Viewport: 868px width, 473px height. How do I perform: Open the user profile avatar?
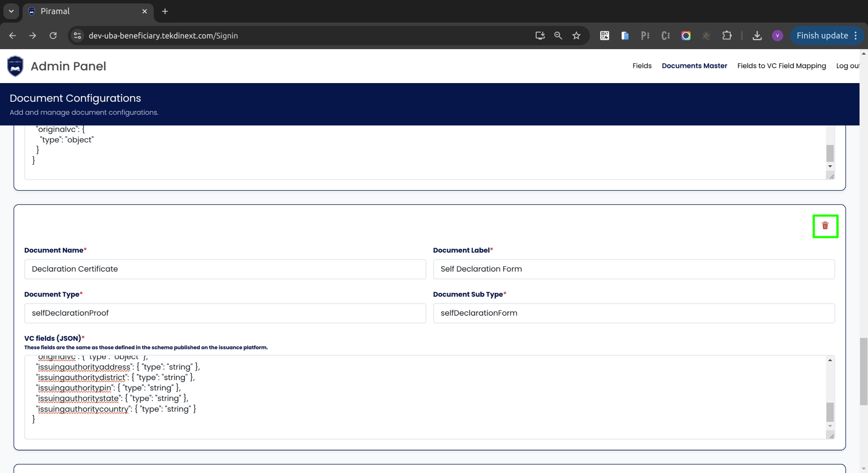[777, 36]
